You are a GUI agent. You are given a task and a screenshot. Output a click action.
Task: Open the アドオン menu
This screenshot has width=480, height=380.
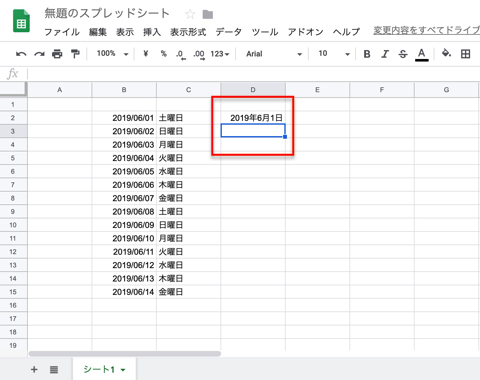click(306, 32)
